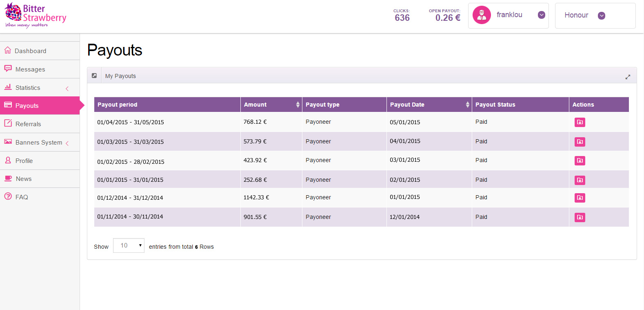Click the franklou user avatar
644x310 pixels.
tap(482, 15)
